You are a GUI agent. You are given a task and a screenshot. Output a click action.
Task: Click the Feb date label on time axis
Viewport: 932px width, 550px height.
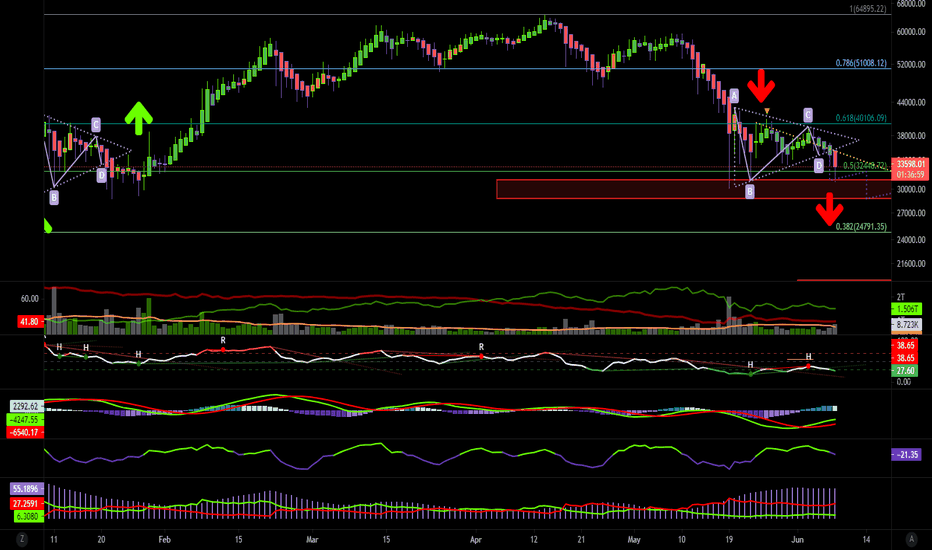click(x=165, y=540)
